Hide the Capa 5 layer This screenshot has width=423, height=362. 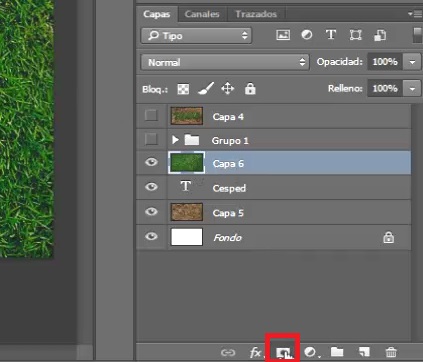[151, 211]
